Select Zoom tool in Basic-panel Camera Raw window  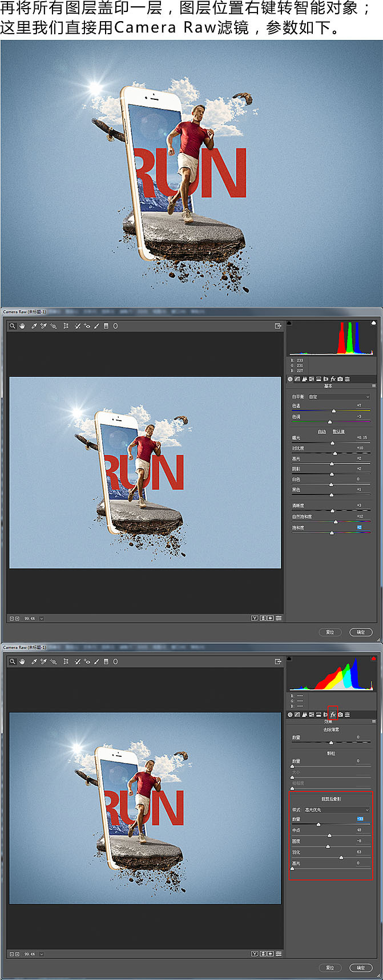(13, 326)
